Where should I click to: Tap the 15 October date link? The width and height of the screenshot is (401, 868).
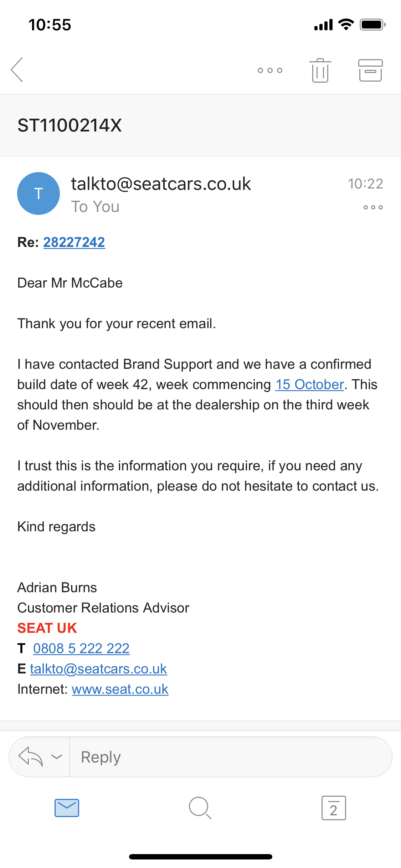click(310, 384)
